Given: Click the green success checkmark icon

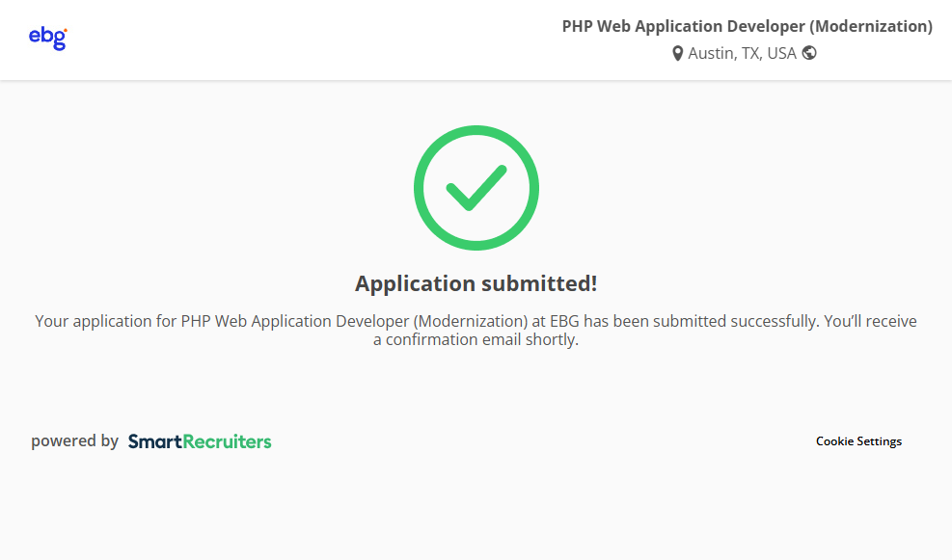Looking at the screenshot, I should (x=476, y=188).
